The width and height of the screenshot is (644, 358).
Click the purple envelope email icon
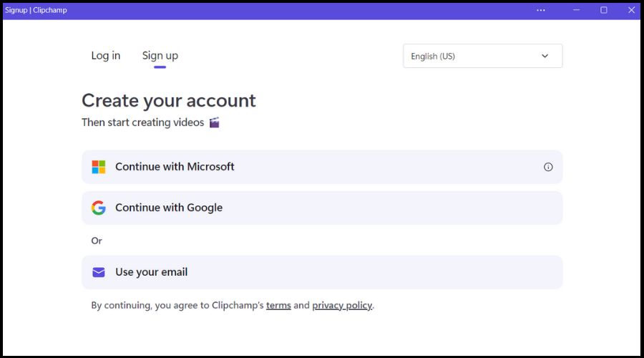pos(99,272)
